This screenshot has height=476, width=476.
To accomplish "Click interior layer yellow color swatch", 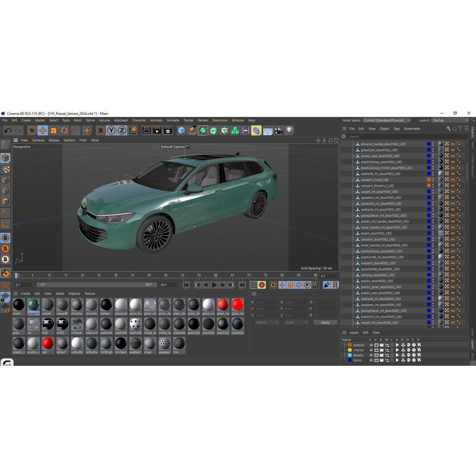I will (x=350, y=350).
